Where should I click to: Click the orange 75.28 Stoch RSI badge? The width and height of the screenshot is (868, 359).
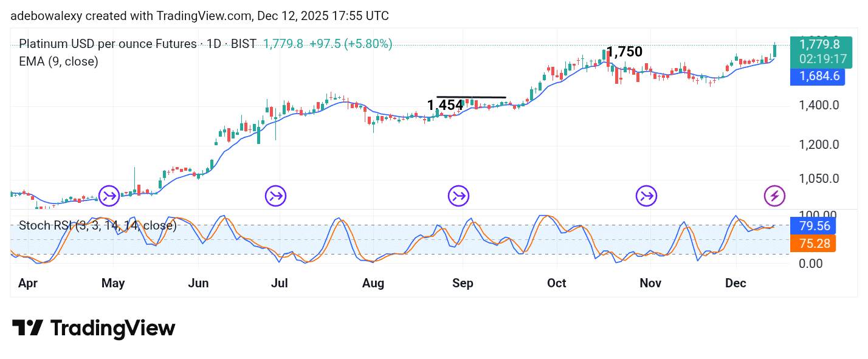[813, 244]
